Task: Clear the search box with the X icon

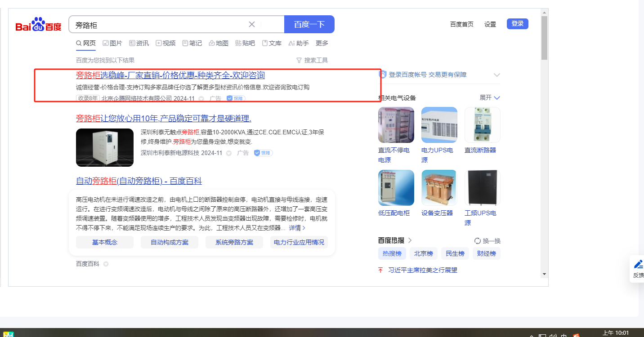Action: point(252,24)
